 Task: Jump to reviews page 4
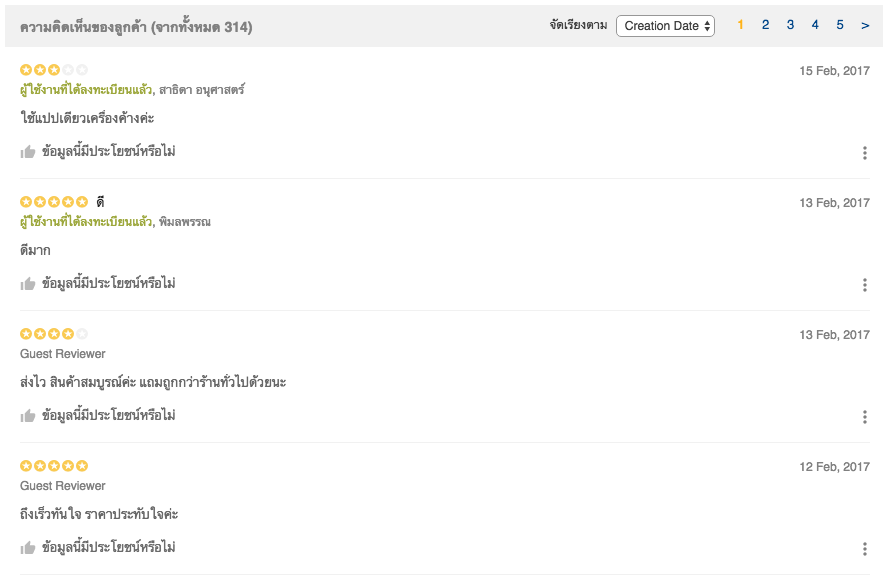tap(815, 25)
